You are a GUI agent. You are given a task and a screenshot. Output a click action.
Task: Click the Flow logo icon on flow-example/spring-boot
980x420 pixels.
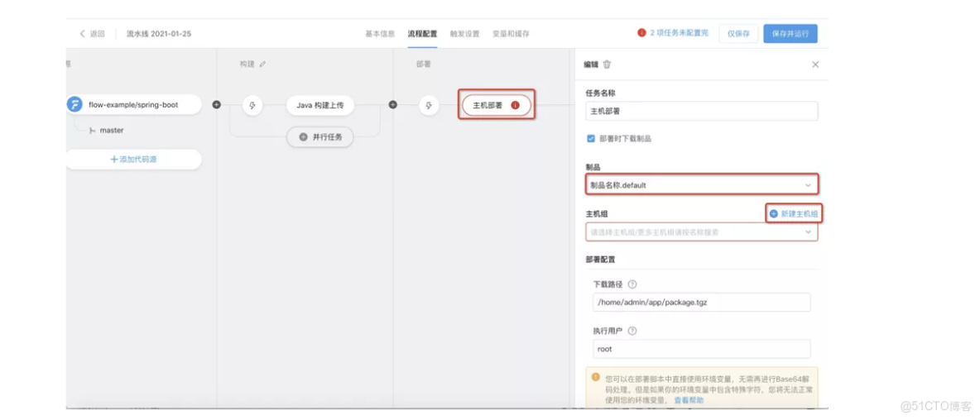coord(75,105)
